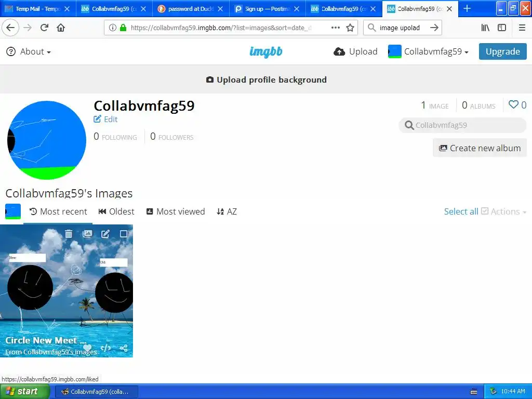Show the secure connection padlock details
Image resolution: width=532 pixels, height=399 pixels.
point(123,28)
